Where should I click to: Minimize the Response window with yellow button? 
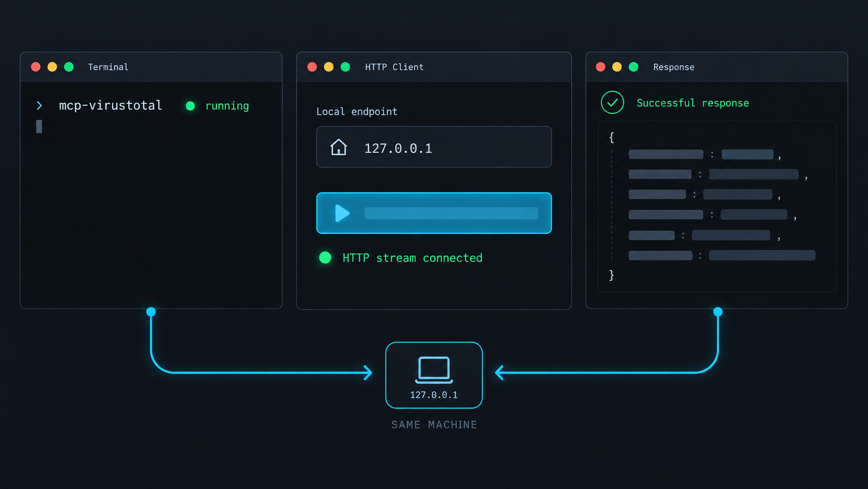click(x=617, y=67)
